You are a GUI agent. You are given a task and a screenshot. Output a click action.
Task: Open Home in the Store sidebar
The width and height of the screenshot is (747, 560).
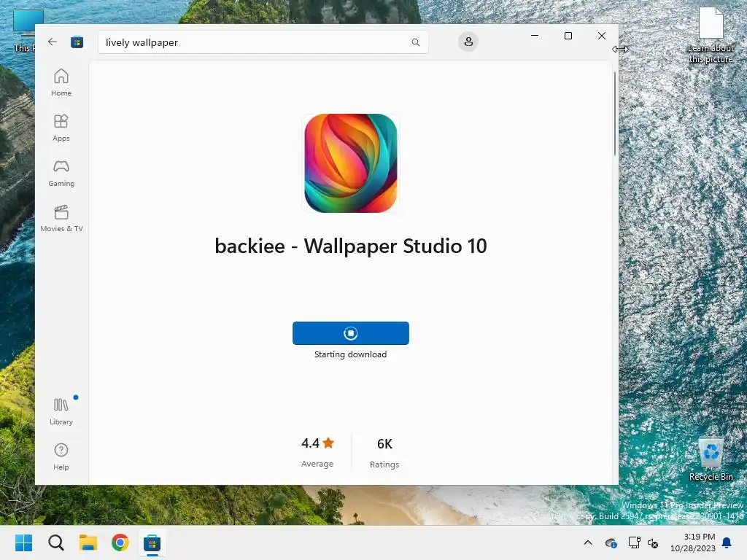(61, 82)
